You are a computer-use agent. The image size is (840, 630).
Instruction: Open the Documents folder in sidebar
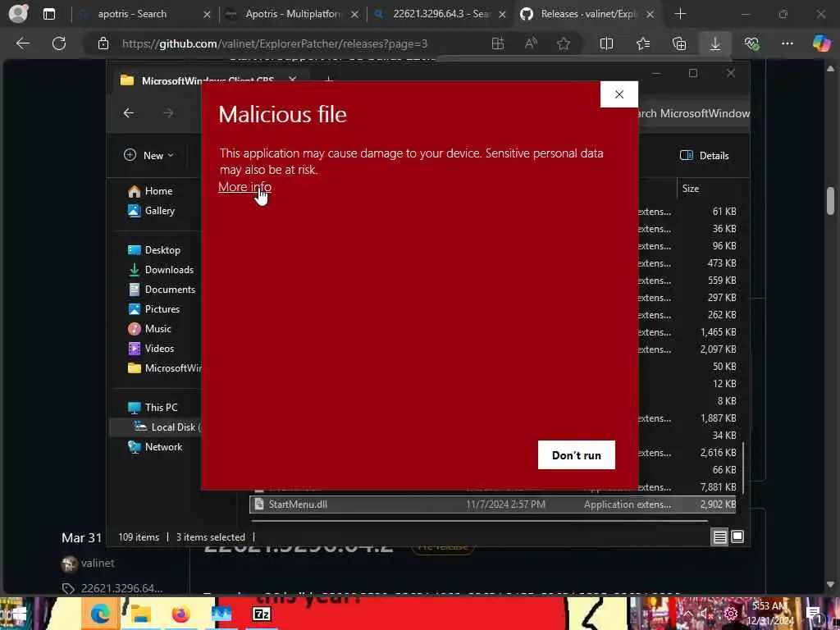pos(162,290)
